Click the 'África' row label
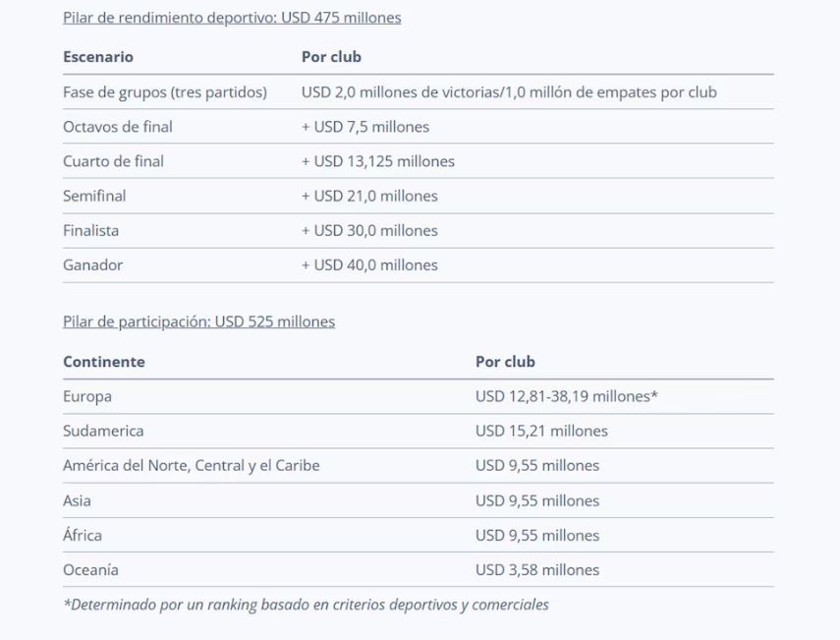The image size is (840, 640). 83,535
